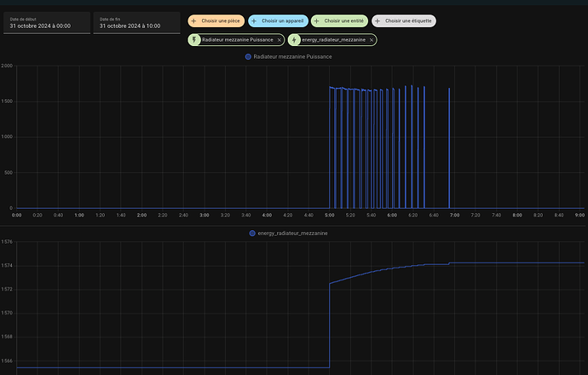Open the start date field
The width and height of the screenshot is (588, 375).
[x=47, y=23]
